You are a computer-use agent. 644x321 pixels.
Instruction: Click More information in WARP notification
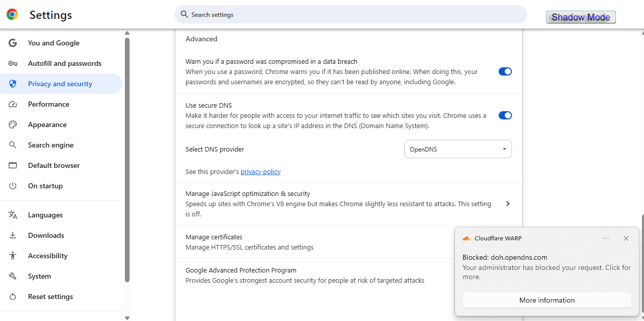coord(547,300)
